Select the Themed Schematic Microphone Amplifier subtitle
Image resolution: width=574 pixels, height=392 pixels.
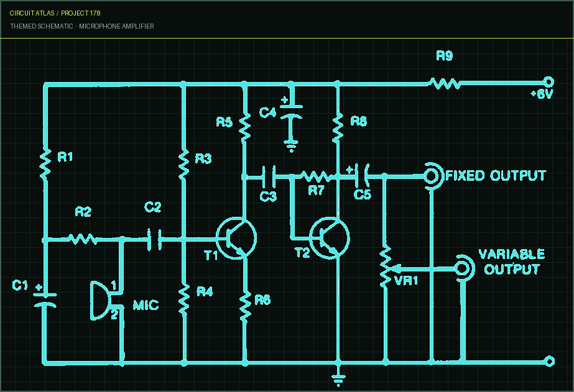82,26
